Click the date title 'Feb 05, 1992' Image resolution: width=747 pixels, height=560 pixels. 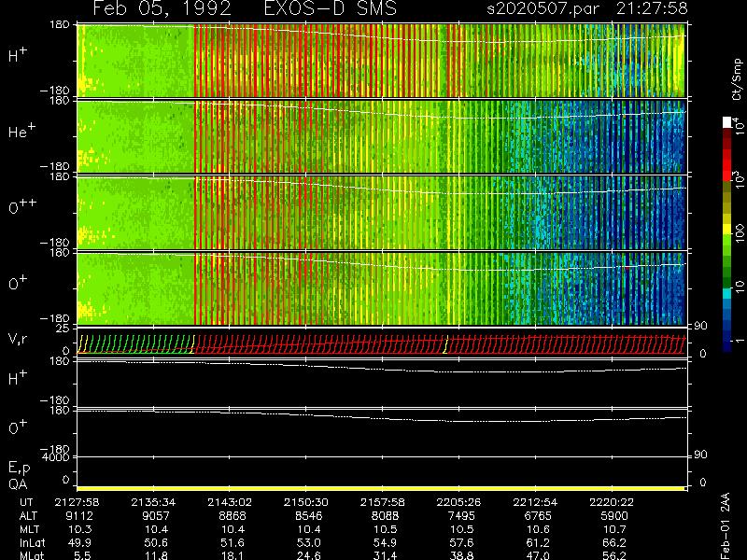pos(162,8)
